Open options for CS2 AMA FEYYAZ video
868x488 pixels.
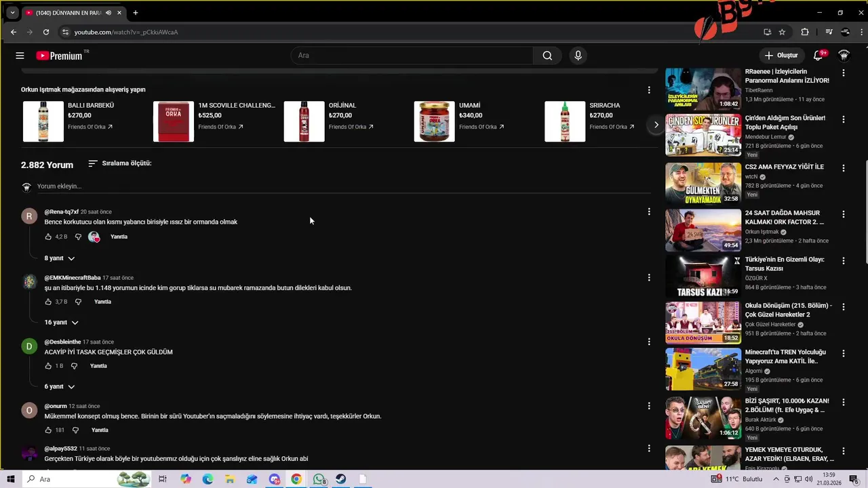pyautogui.click(x=844, y=167)
